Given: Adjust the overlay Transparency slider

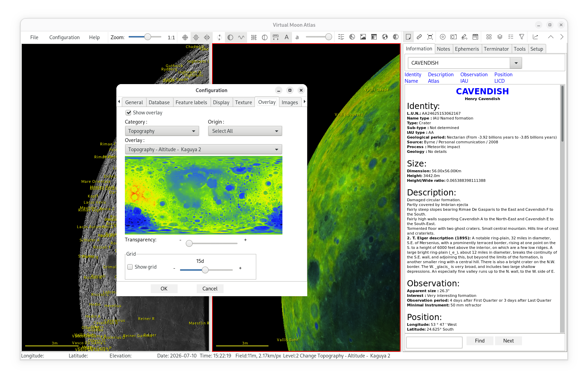Looking at the screenshot, I should pyautogui.click(x=211, y=243).
